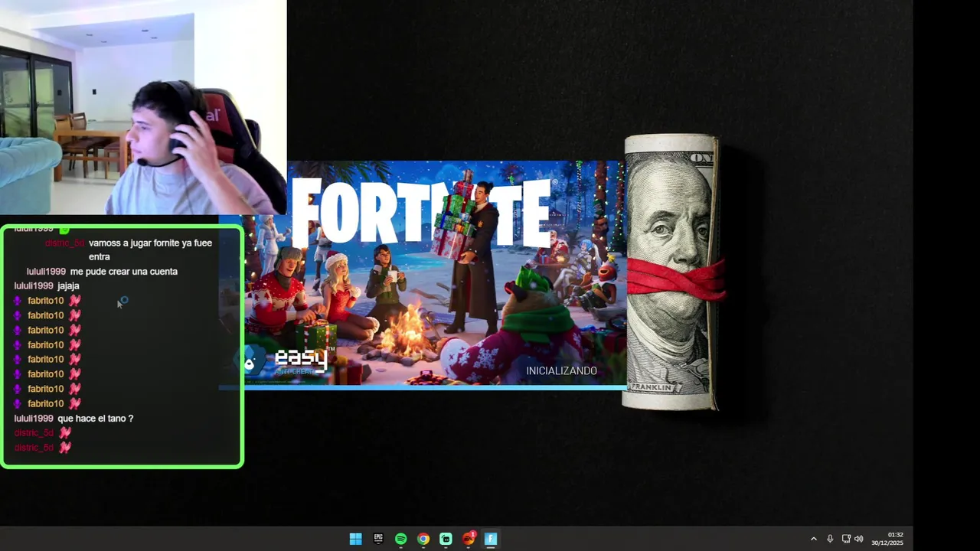Expand the hidden system tray icons
Image resolution: width=980 pixels, height=551 pixels.
tap(813, 539)
